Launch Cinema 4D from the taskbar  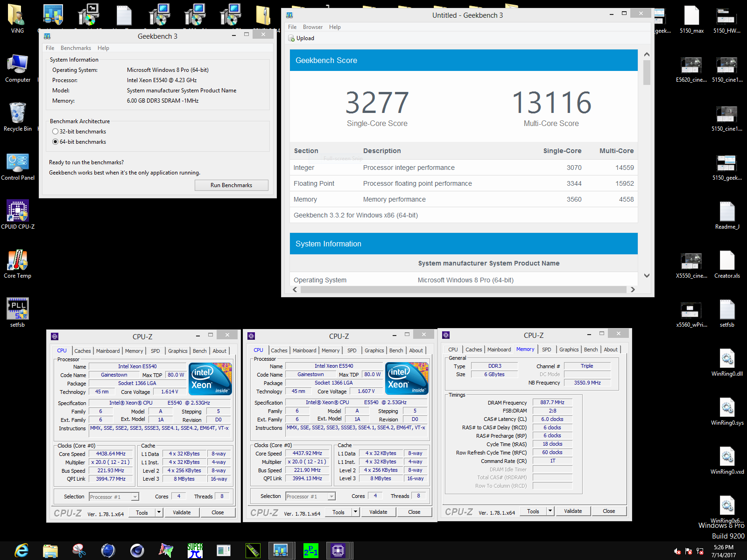click(137, 551)
